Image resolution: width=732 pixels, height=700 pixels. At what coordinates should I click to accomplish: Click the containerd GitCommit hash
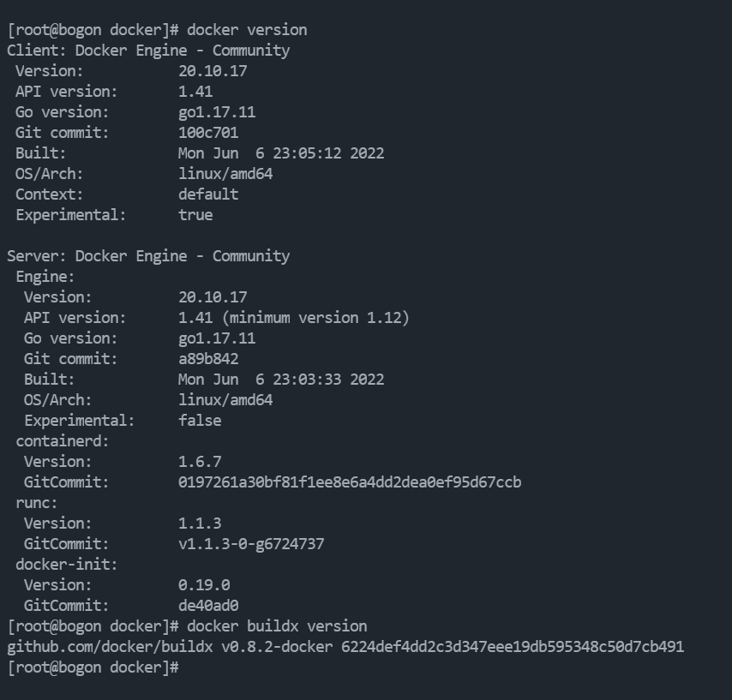[x=350, y=482]
